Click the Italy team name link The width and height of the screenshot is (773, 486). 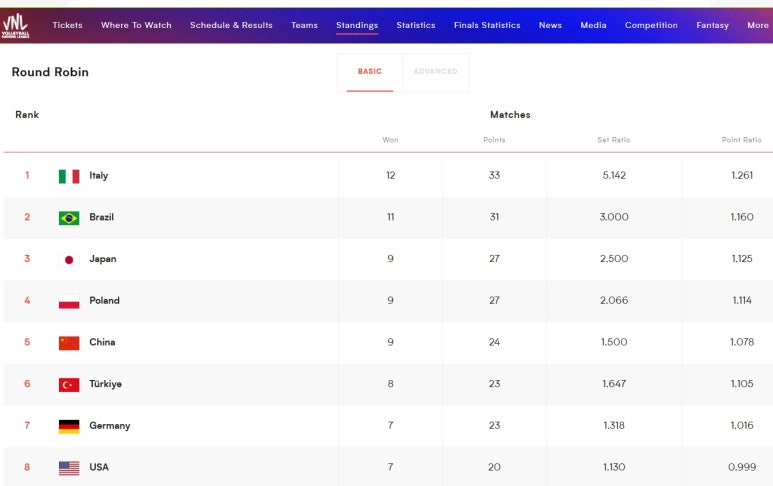[99, 176]
